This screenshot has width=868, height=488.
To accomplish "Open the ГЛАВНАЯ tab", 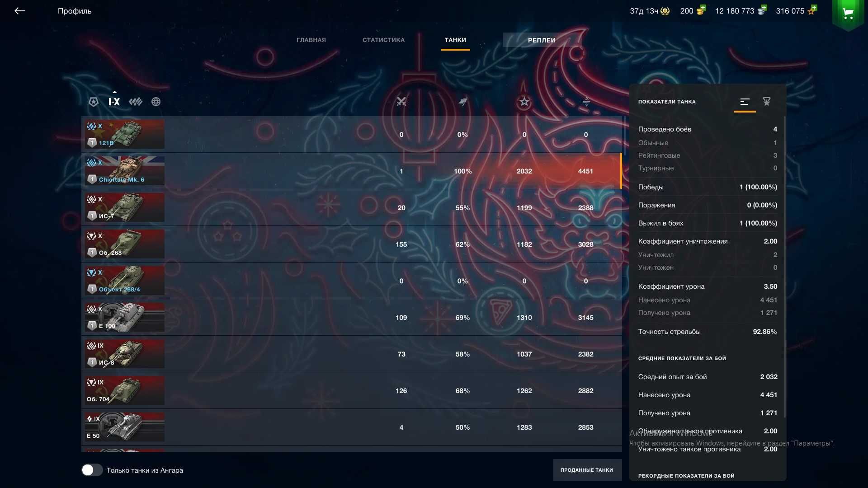I will pos(311,40).
